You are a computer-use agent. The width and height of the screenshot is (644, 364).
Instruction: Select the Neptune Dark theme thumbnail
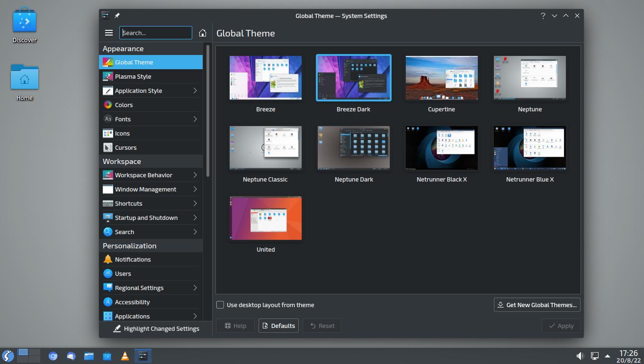[x=354, y=148]
